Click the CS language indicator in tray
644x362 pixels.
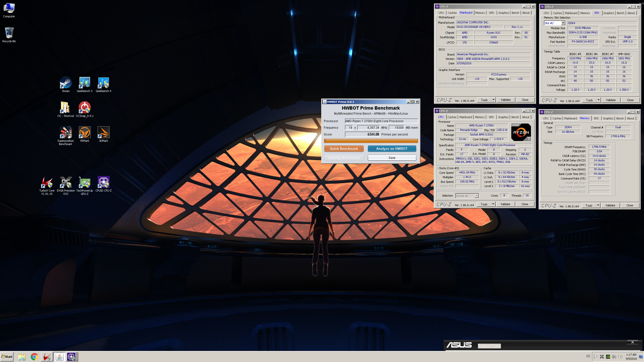click(588, 356)
